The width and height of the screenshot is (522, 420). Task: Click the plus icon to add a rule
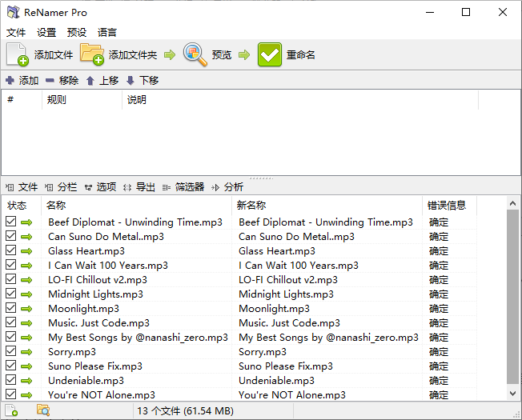pos(10,80)
